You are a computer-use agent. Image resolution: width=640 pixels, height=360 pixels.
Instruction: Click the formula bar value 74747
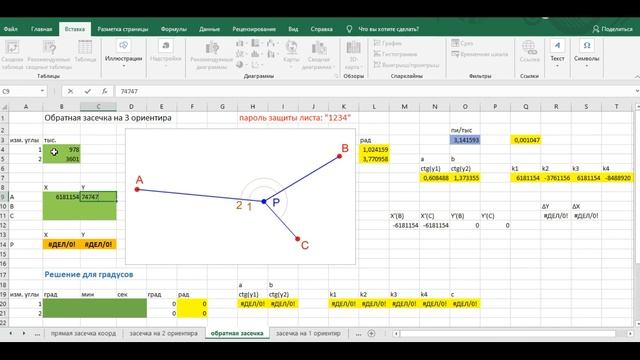(x=129, y=91)
